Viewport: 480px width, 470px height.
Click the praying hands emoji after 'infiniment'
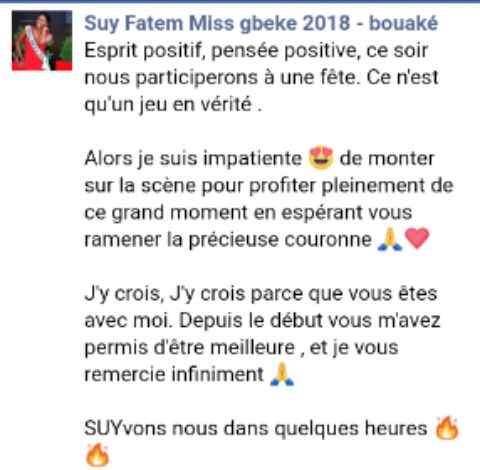(x=282, y=374)
